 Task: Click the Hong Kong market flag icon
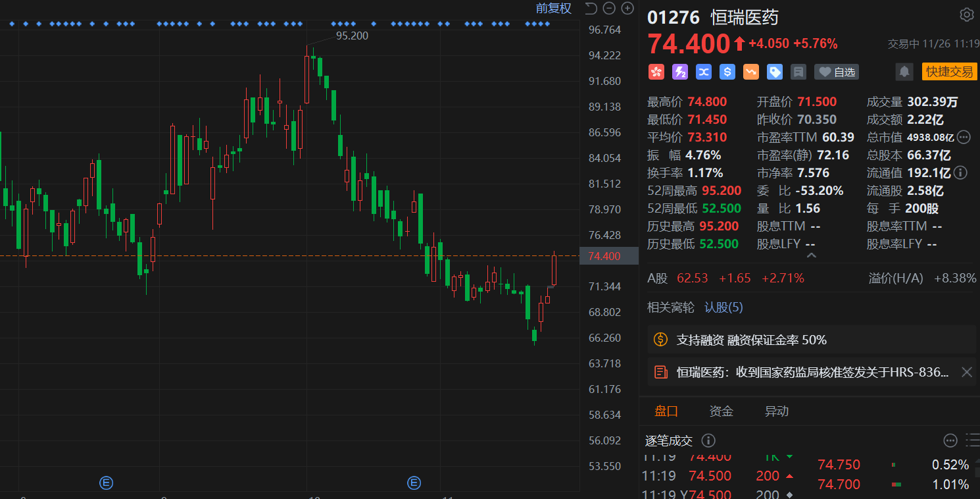[656, 72]
